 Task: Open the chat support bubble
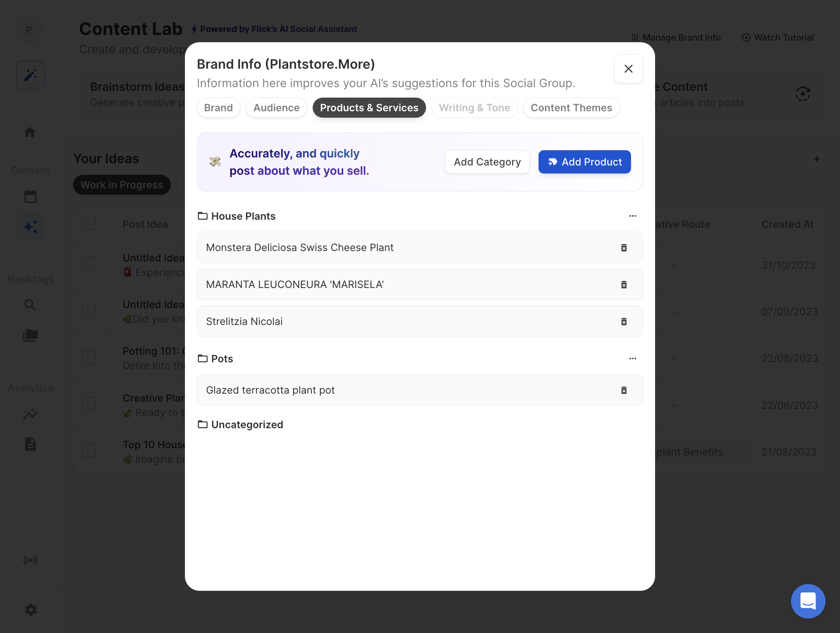[x=808, y=601]
